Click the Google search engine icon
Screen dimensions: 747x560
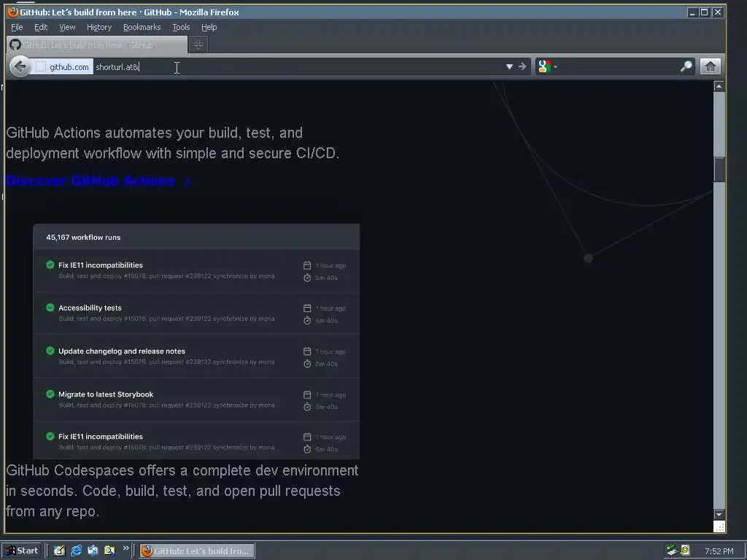544,66
